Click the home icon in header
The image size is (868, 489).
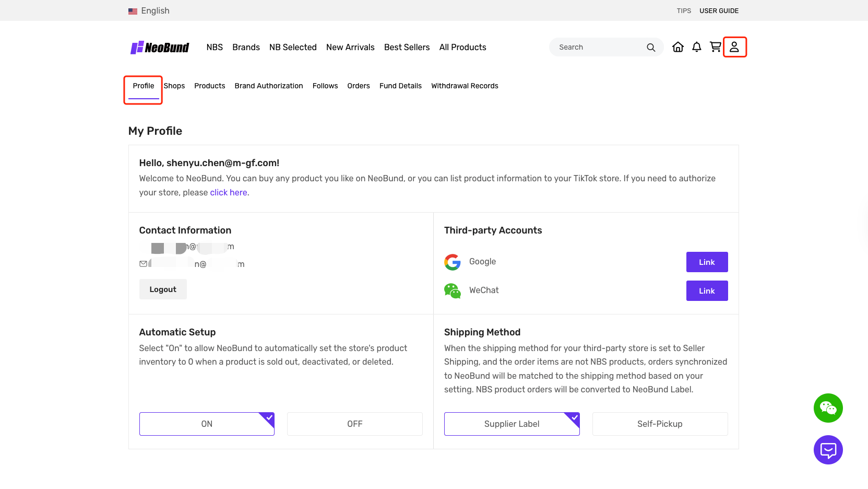(677, 47)
